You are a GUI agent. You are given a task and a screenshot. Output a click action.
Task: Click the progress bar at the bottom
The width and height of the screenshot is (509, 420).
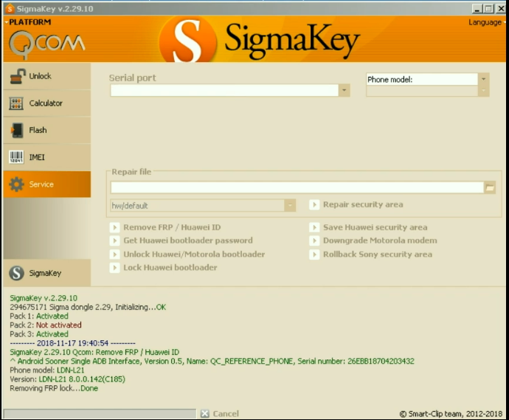(100, 414)
